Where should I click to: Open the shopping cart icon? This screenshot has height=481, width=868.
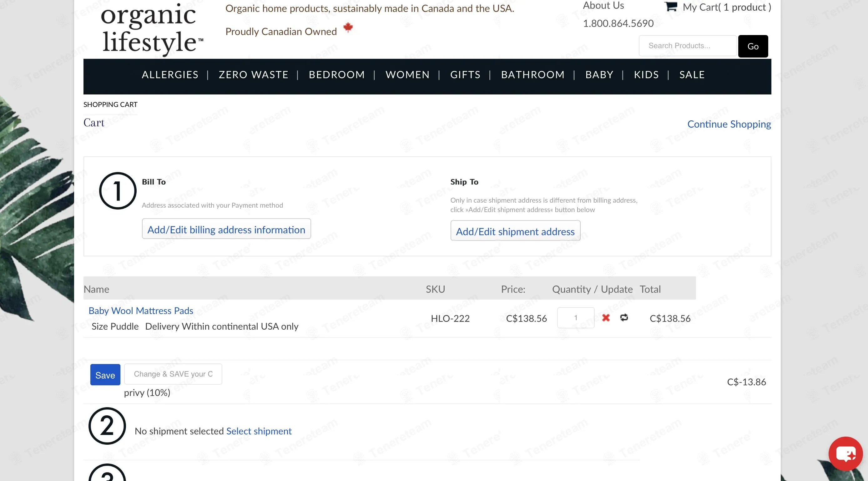tap(671, 6)
